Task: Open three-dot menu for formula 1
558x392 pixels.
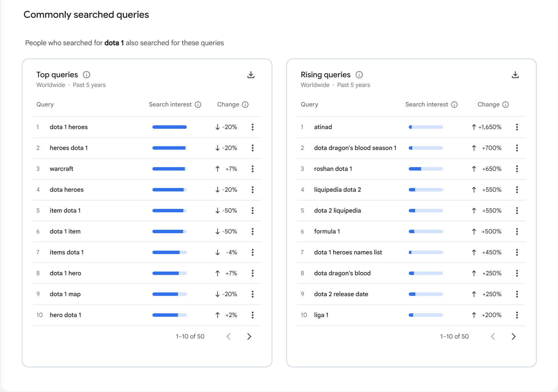Action: tap(517, 231)
